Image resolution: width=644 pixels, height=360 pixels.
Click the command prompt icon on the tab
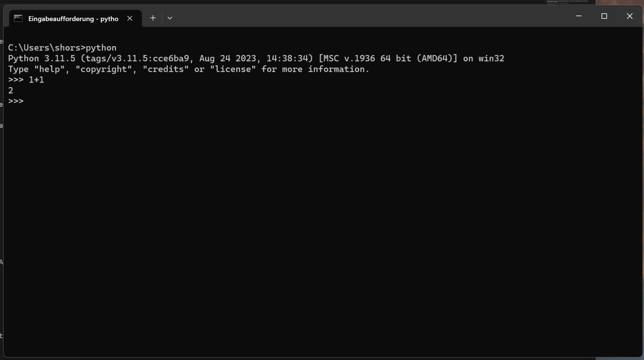coord(18,18)
